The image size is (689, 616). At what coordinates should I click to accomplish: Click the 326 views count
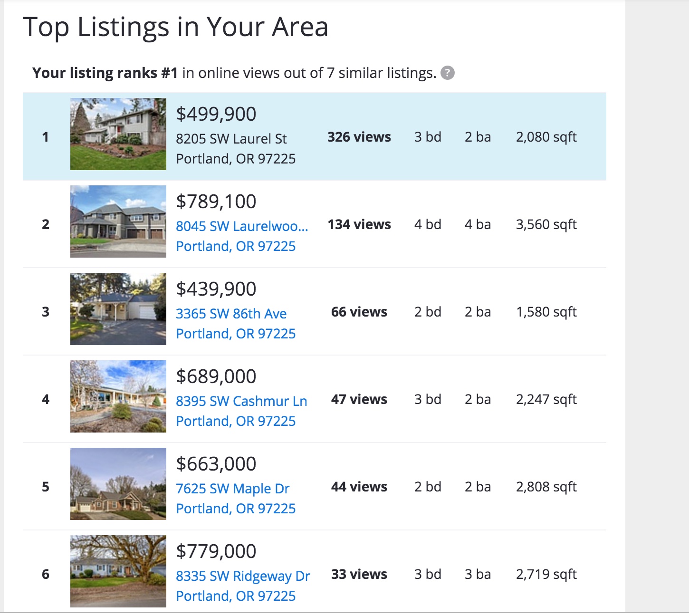click(x=359, y=137)
